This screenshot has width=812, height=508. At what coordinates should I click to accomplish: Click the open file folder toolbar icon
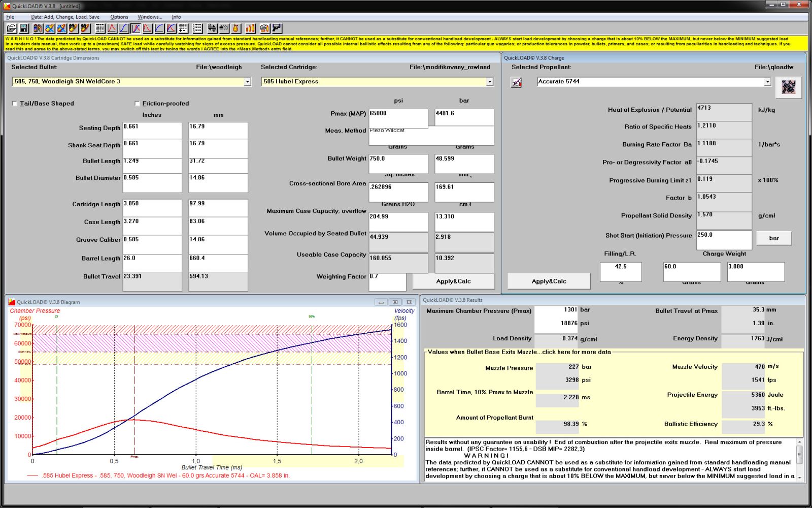11,28
